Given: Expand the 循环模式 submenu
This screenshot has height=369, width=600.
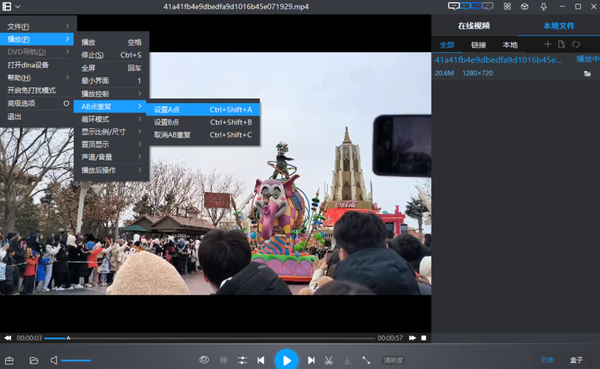Looking at the screenshot, I should [111, 119].
